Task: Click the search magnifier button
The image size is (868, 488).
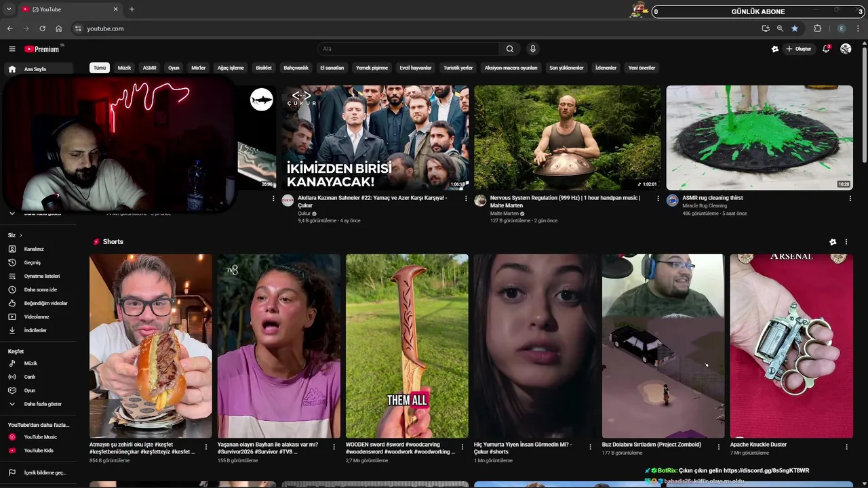Action: coord(509,49)
